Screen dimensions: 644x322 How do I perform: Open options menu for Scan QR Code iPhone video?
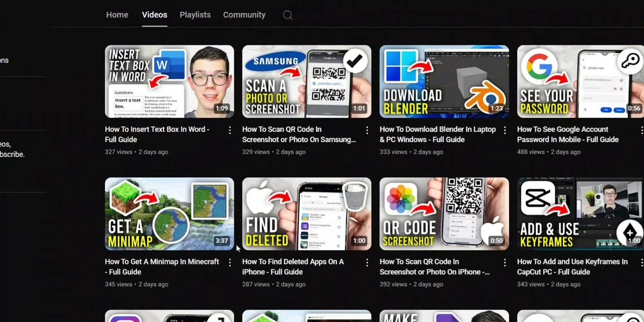pyautogui.click(x=505, y=263)
